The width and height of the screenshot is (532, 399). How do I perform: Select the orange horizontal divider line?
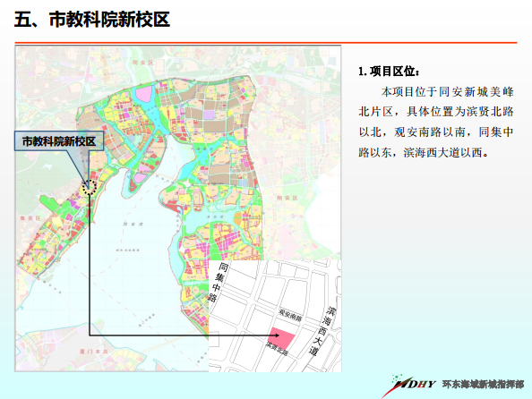click(x=266, y=43)
